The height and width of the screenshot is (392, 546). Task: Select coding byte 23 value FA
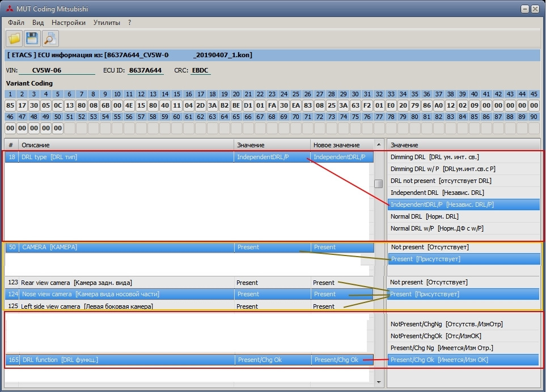272,105
